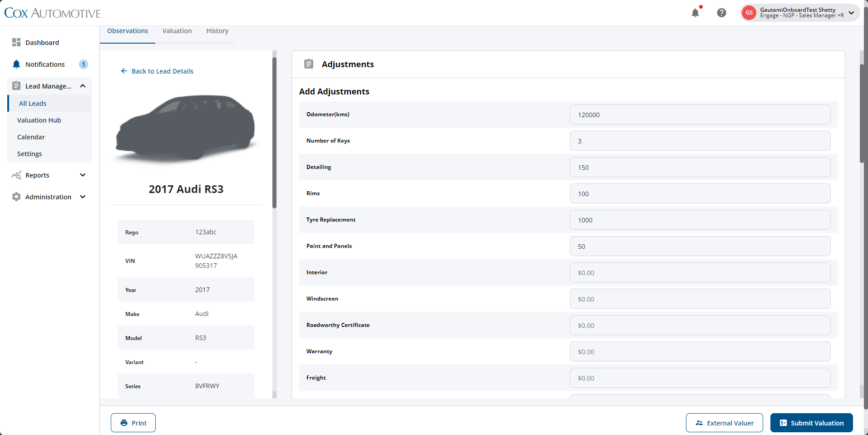The image size is (868, 435).
Task: Click the Reports chart icon
Action: (16, 175)
